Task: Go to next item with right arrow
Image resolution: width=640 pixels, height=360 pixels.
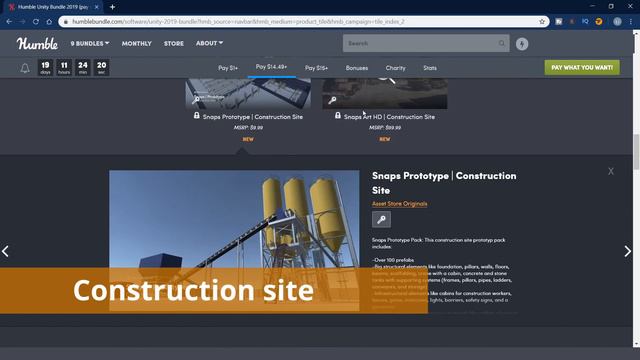Action: click(627, 251)
